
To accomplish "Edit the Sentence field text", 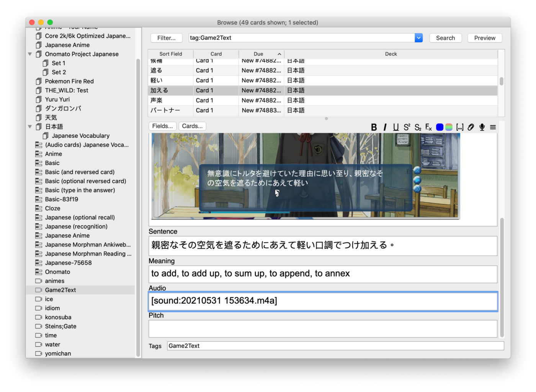I will click(323, 246).
